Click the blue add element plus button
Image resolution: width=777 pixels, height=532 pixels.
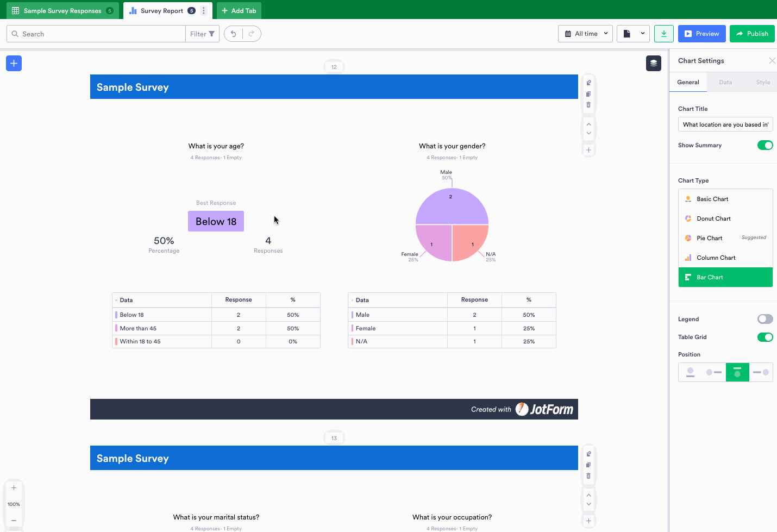(14, 64)
